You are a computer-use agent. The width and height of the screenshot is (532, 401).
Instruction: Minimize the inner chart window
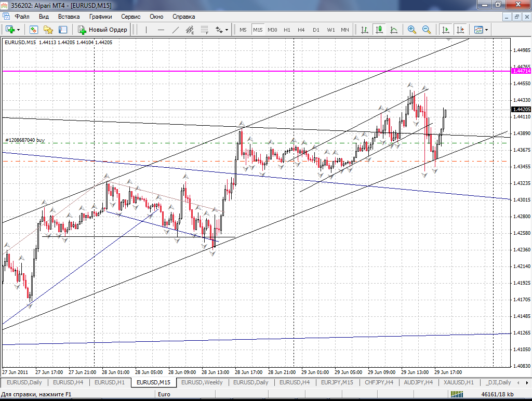point(507,17)
